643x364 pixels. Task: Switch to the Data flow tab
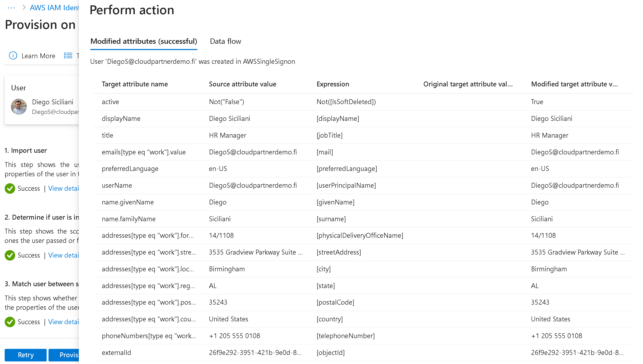(225, 41)
